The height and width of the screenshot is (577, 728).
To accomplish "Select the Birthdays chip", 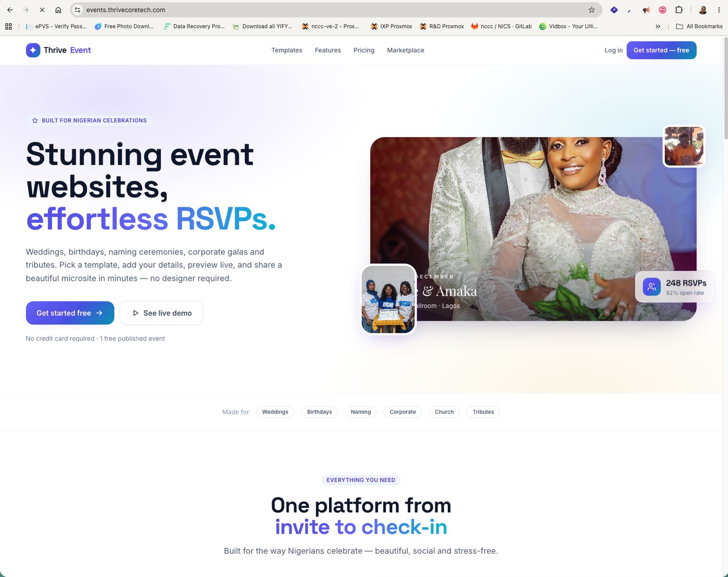I will coord(319,412).
